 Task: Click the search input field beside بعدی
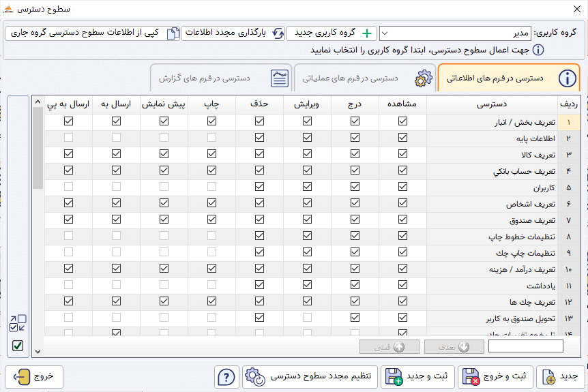pos(526,346)
